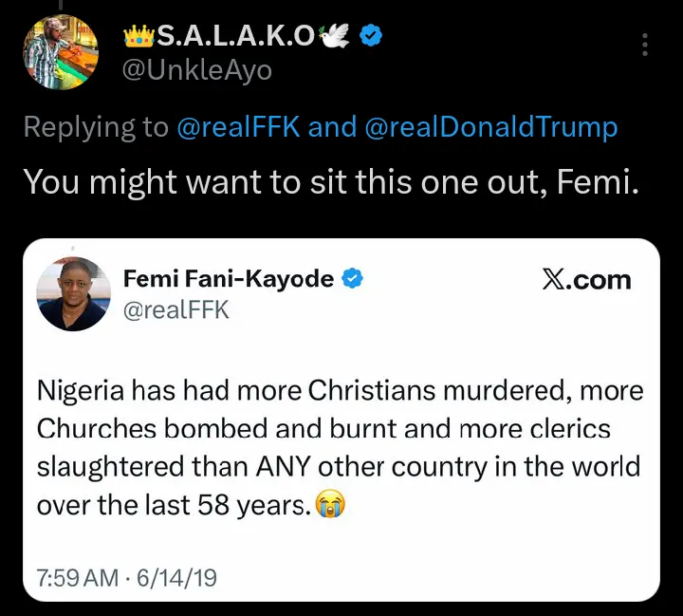Click the 7:59 AM · 6/14/19 timestamp
Screen dimensions: 683x616
pyautogui.click(x=128, y=577)
